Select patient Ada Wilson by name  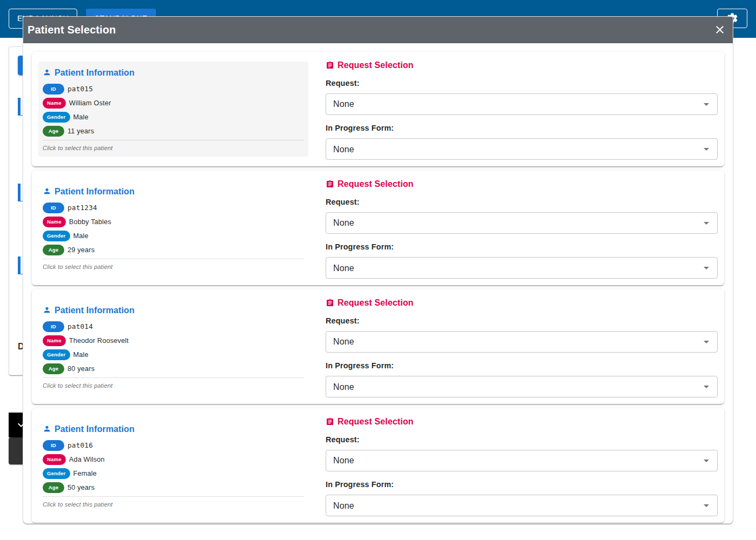coord(87,460)
